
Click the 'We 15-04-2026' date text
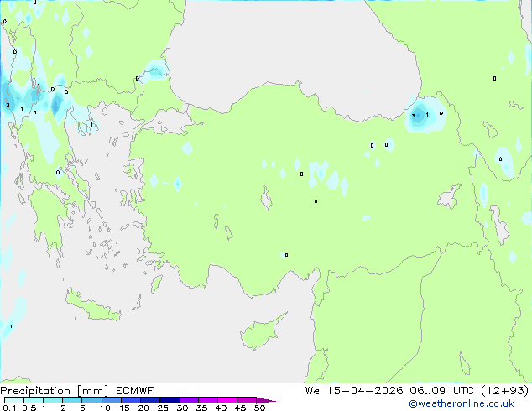click(354, 391)
